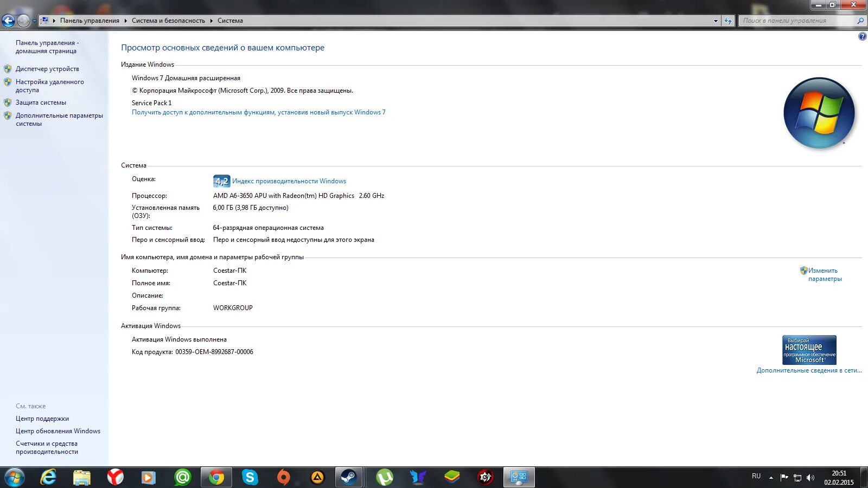Launch Yandex browser from taskbar
The image size is (868, 488).
116,477
